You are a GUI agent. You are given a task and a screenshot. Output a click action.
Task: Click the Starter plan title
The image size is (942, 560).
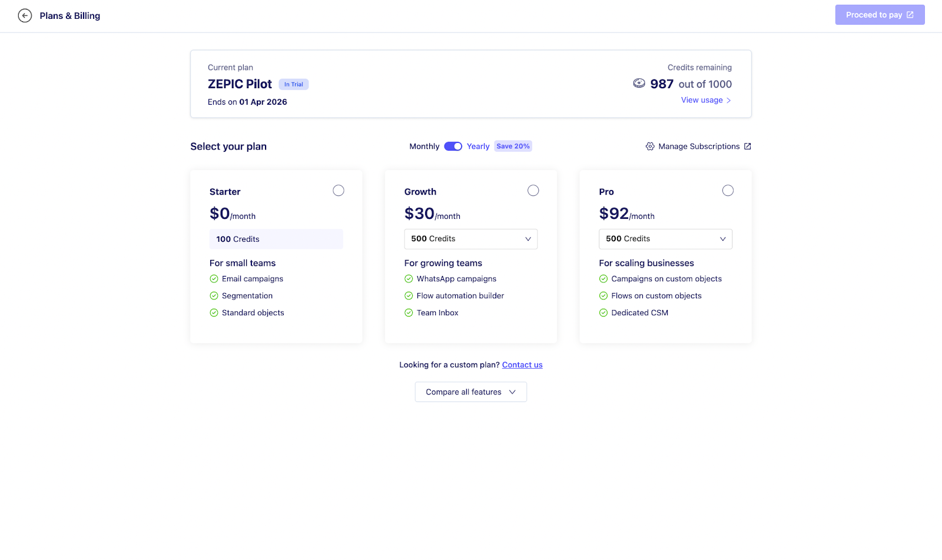tap(225, 192)
